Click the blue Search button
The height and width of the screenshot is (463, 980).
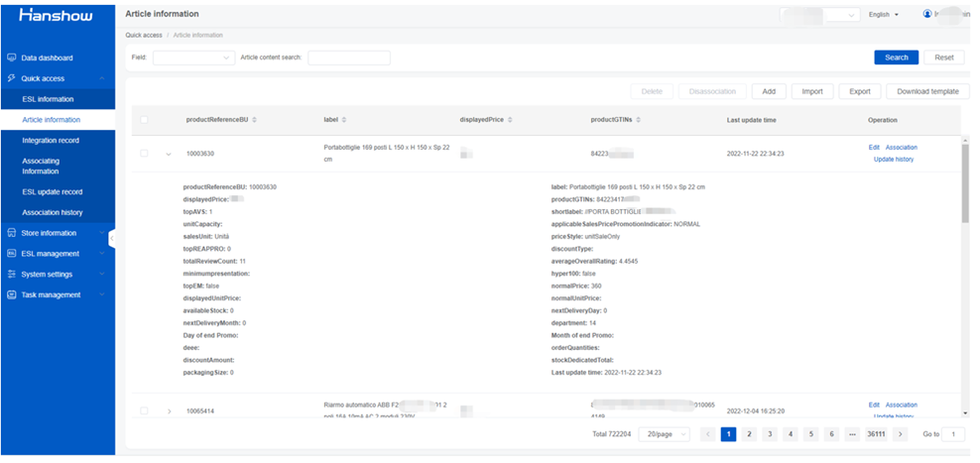tap(897, 58)
